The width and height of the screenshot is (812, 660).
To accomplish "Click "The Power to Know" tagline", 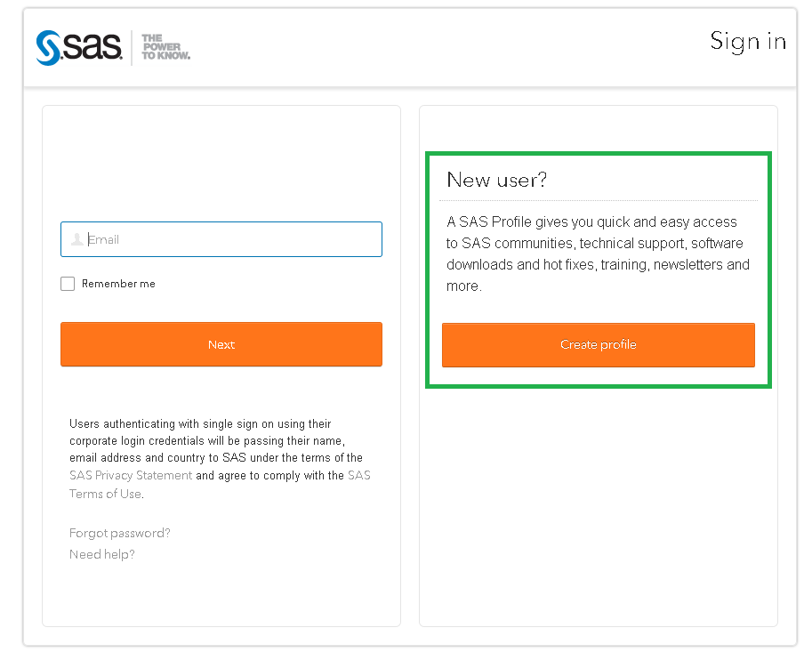I will point(165,47).
